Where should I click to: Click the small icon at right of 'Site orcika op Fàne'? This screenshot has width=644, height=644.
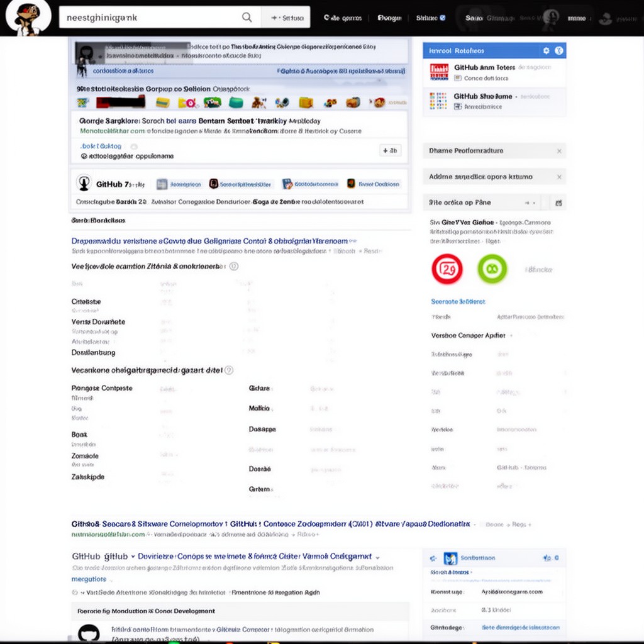click(x=558, y=203)
